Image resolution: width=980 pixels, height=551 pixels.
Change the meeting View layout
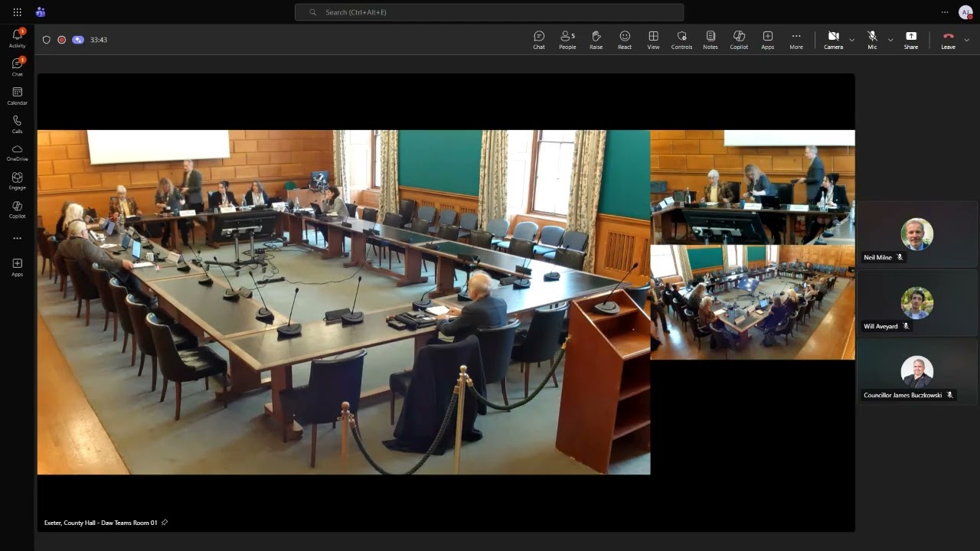click(653, 40)
